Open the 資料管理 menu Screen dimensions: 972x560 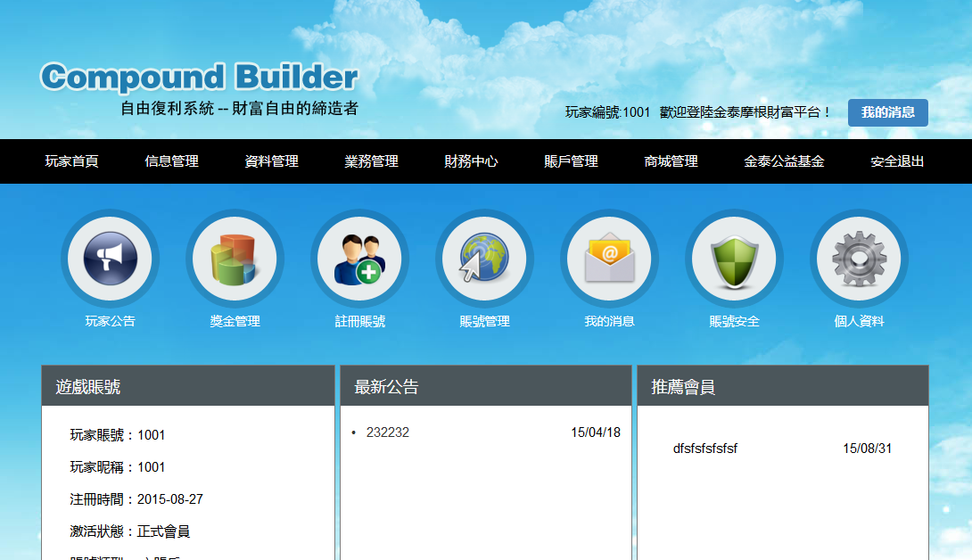[271, 161]
